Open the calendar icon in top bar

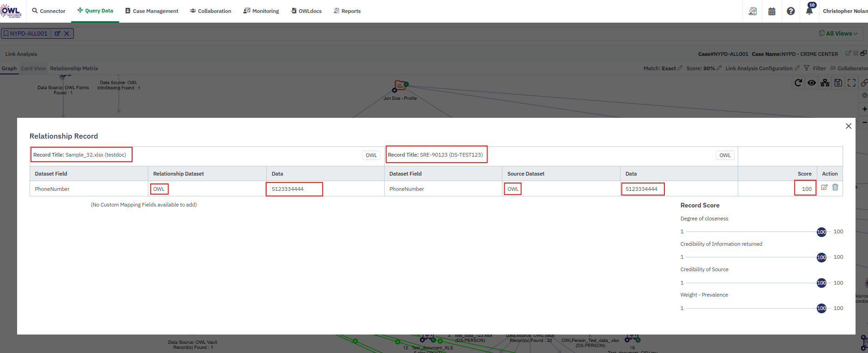(772, 11)
